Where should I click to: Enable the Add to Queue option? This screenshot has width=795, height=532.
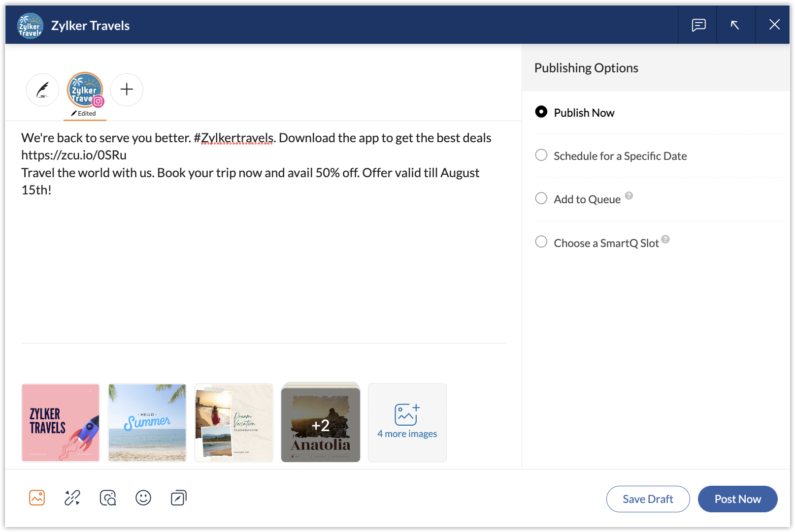pos(541,198)
